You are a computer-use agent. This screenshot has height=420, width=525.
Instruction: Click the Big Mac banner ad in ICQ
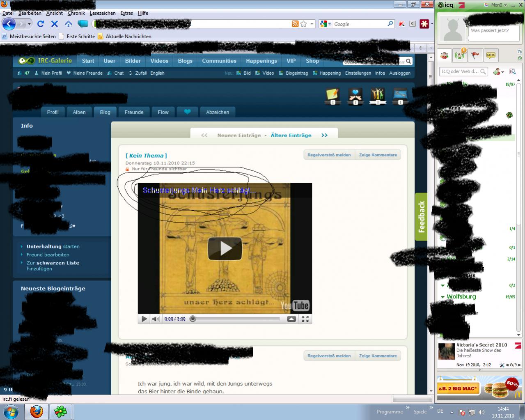pos(479,388)
